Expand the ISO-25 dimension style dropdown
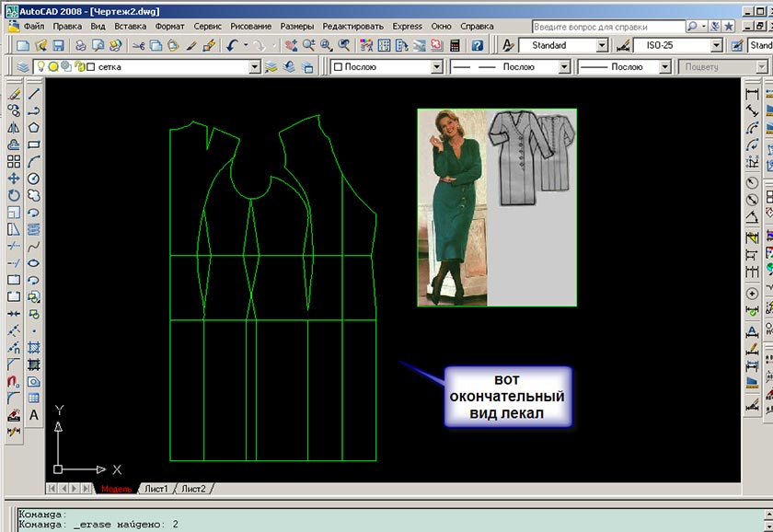The height and width of the screenshot is (532, 773). coord(716,45)
